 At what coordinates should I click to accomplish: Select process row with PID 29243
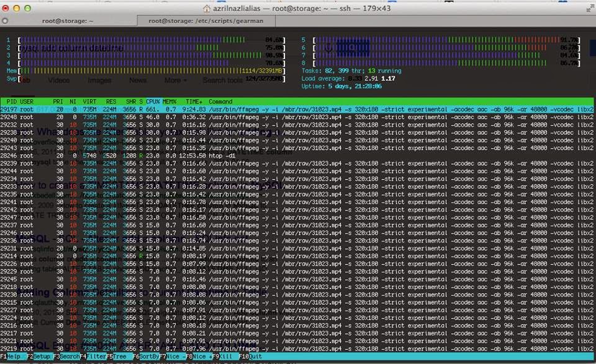(297, 148)
